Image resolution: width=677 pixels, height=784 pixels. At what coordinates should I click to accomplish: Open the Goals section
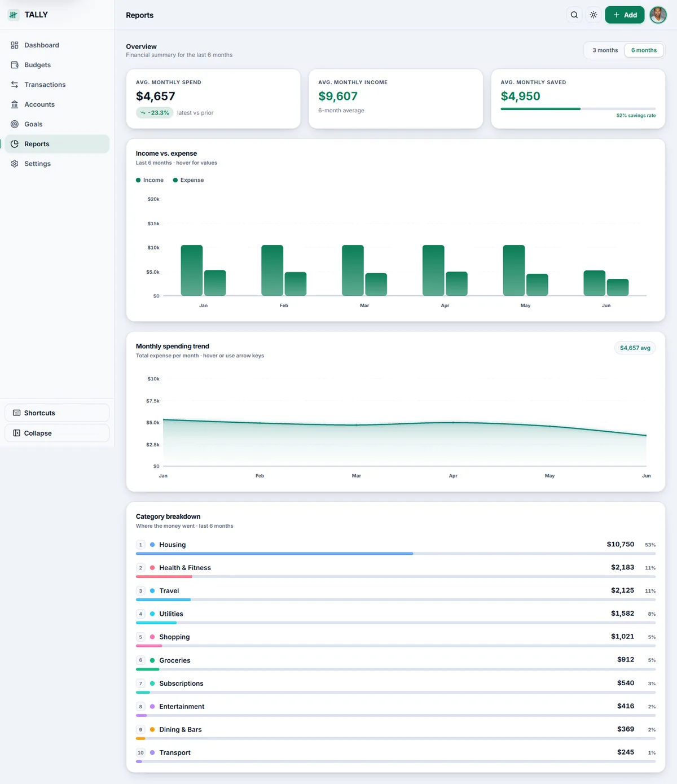(57, 124)
